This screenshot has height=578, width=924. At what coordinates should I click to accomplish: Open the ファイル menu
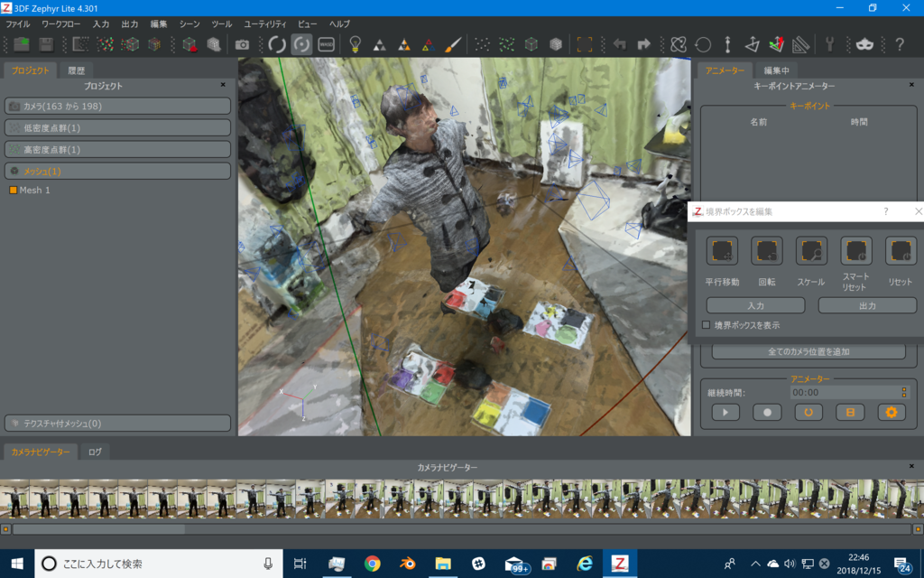pos(18,24)
